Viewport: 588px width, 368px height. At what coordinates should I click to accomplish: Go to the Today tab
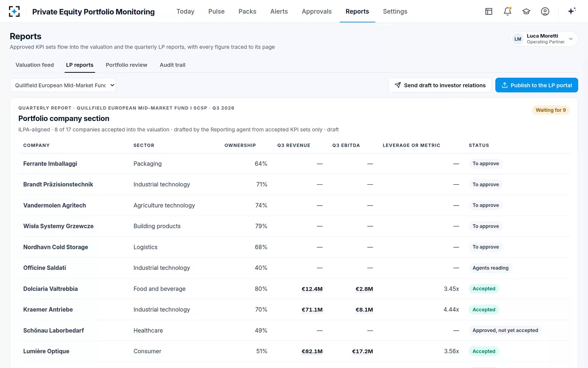185,11
